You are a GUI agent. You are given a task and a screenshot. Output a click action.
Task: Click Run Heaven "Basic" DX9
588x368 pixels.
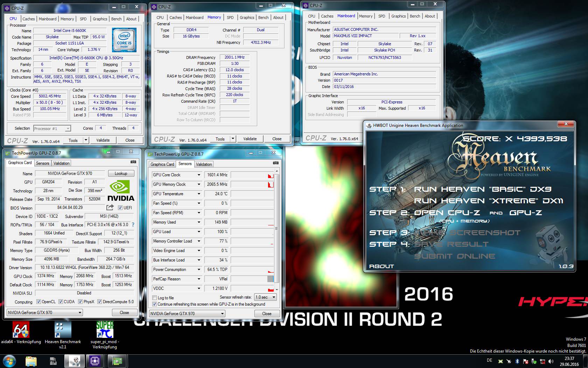(483, 189)
